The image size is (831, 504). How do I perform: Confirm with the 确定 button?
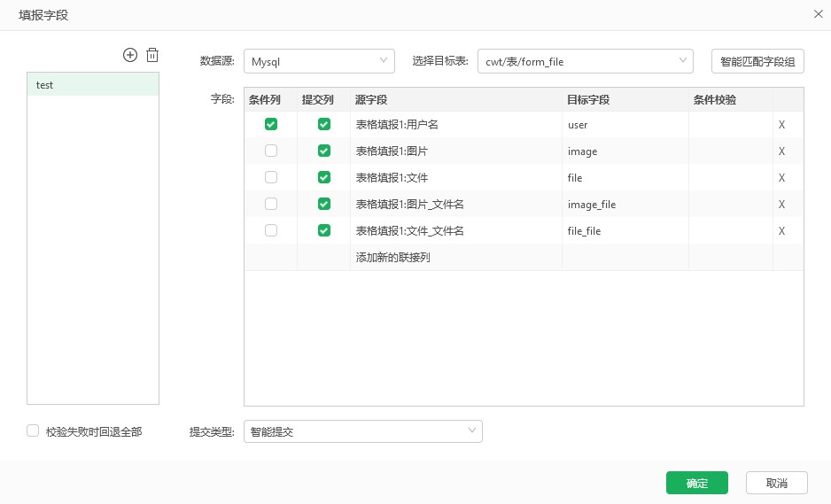point(697,483)
